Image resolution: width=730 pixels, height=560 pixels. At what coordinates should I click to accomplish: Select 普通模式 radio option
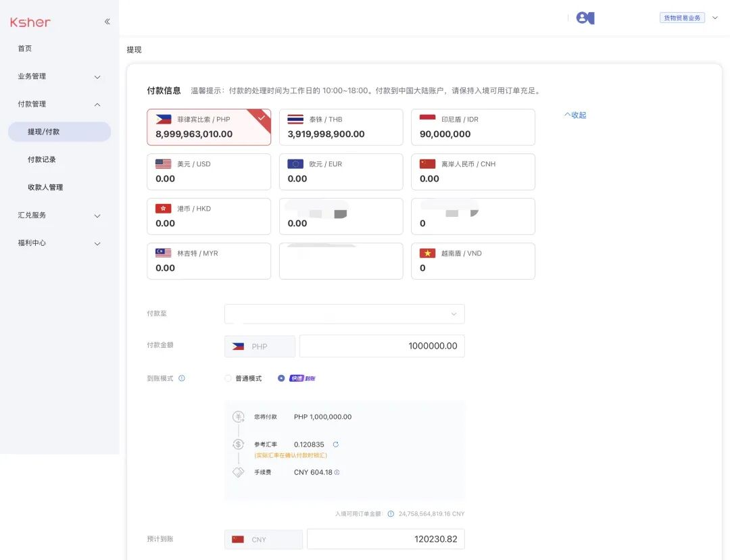pos(228,378)
